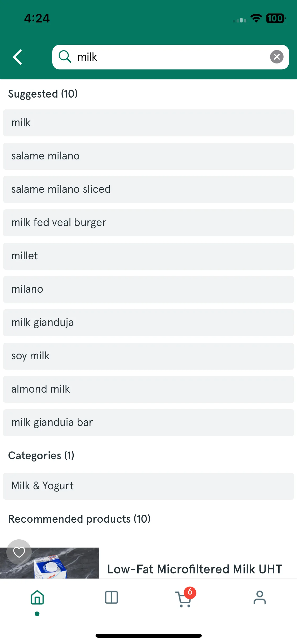
Task: Open Low-Fat Microfiltered Milk UHT product title
Action: (x=195, y=569)
